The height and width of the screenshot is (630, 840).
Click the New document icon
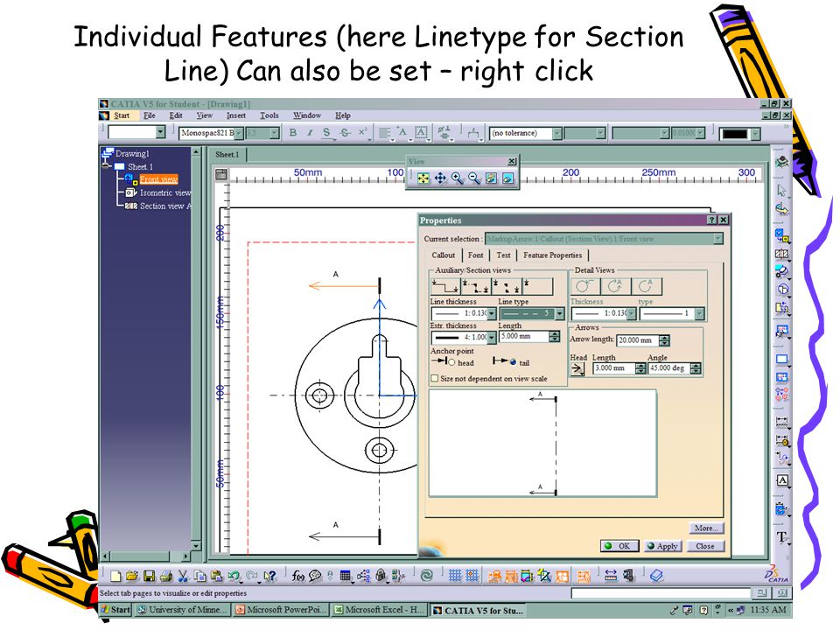(x=115, y=577)
